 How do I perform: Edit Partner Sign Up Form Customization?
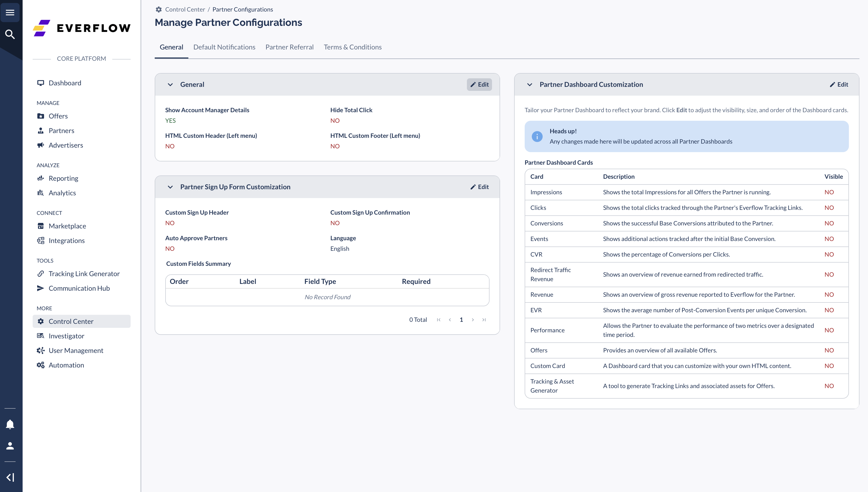click(x=479, y=187)
